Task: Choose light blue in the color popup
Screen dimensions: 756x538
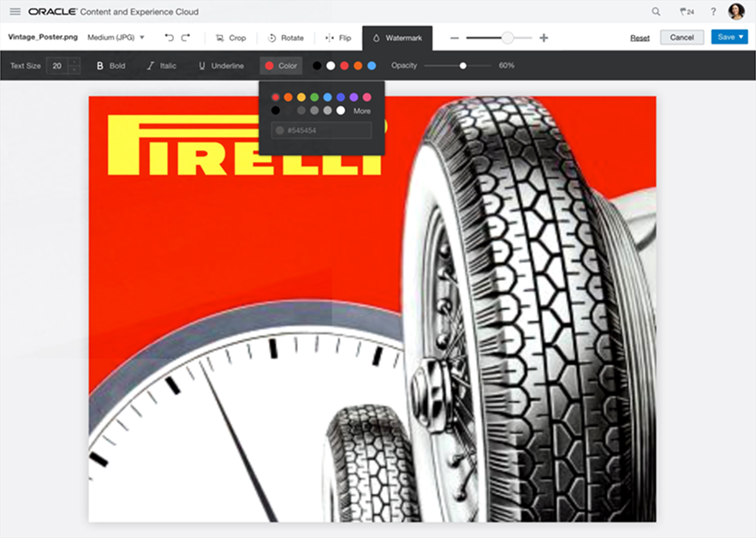Action: coord(327,97)
